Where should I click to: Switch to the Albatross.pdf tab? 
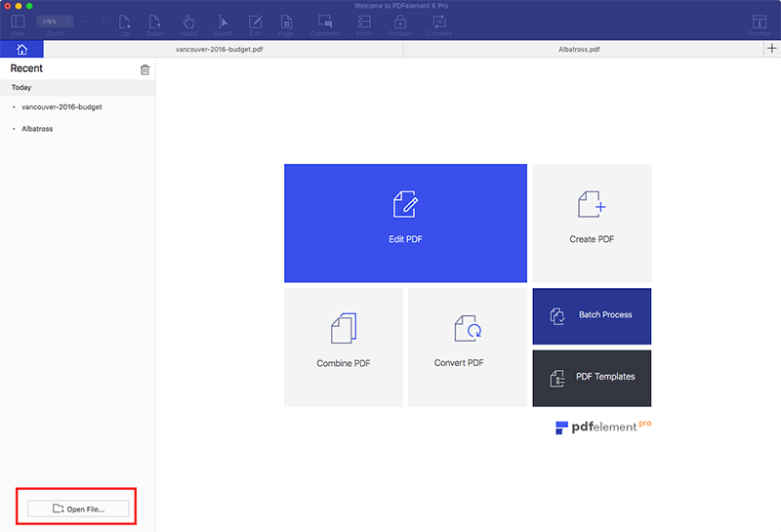point(583,50)
